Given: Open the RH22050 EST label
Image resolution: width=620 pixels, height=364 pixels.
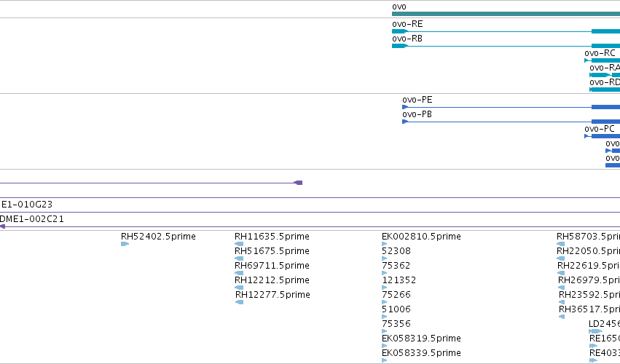Looking at the screenshot, I should click(589, 251).
